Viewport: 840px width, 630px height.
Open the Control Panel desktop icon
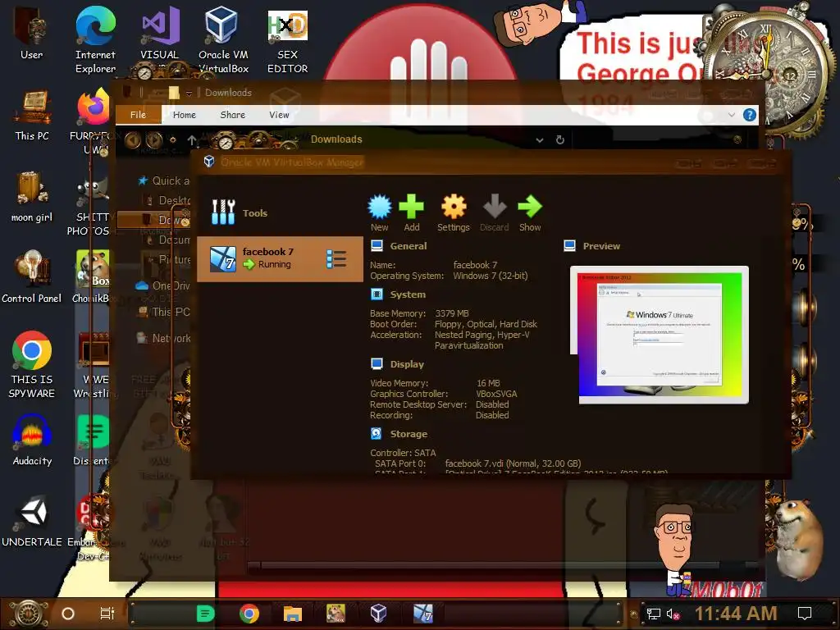pyautogui.click(x=32, y=276)
